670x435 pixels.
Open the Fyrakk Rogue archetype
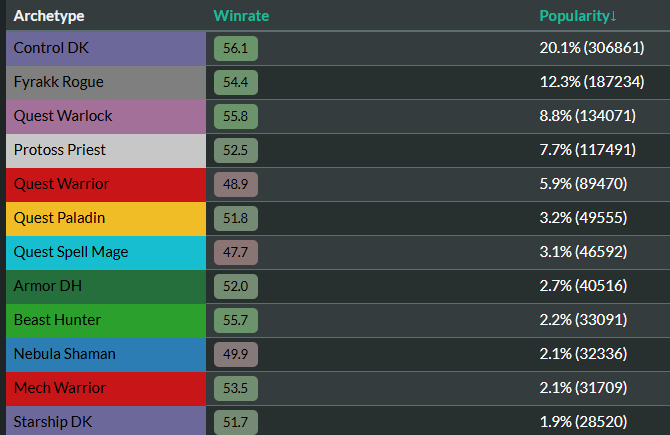(58, 82)
